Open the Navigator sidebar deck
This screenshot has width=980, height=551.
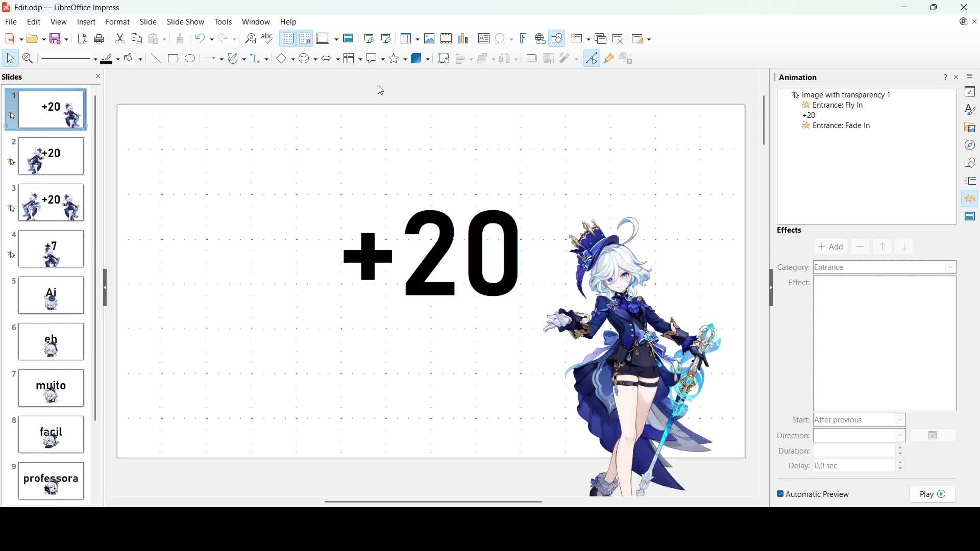coord(970,146)
